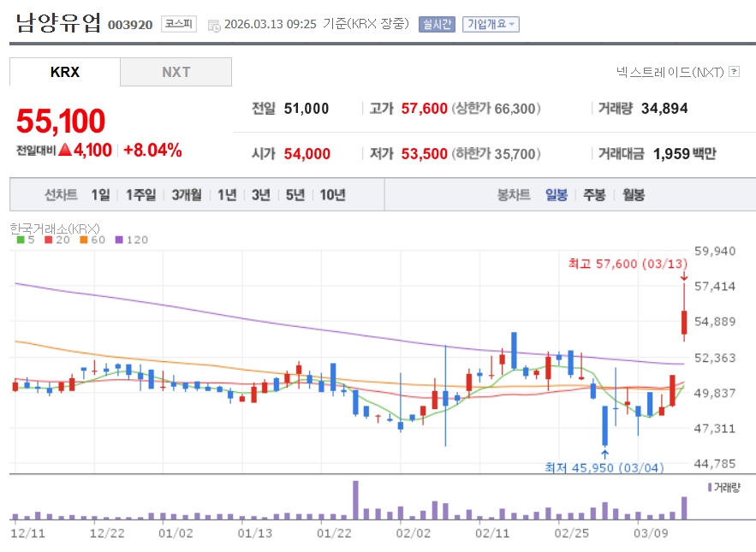Click the tallest volume bar near 01/22

pos(356,500)
